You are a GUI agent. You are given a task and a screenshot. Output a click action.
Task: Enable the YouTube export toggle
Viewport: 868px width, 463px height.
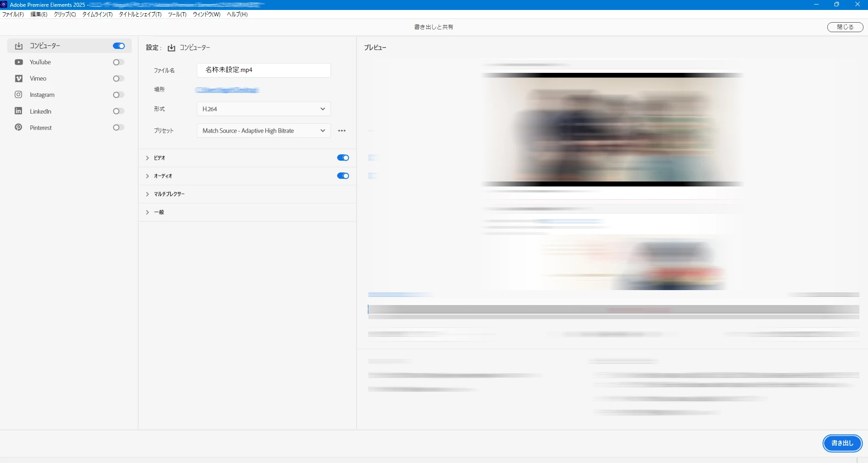pyautogui.click(x=119, y=62)
